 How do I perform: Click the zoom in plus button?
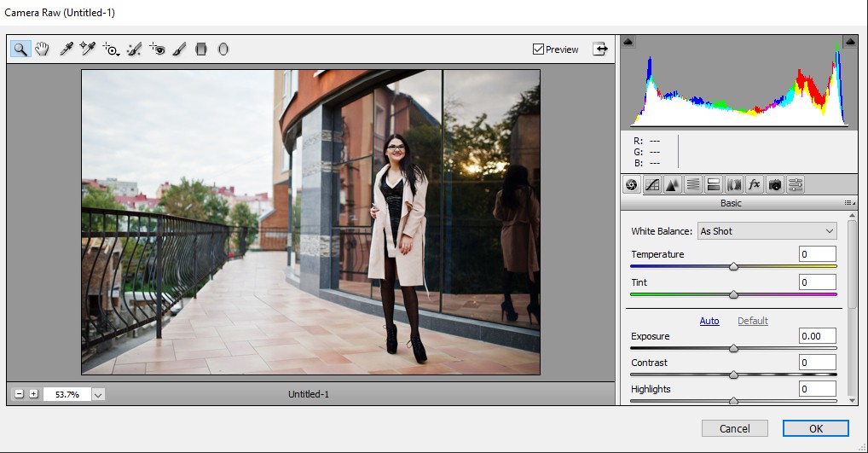[34, 394]
